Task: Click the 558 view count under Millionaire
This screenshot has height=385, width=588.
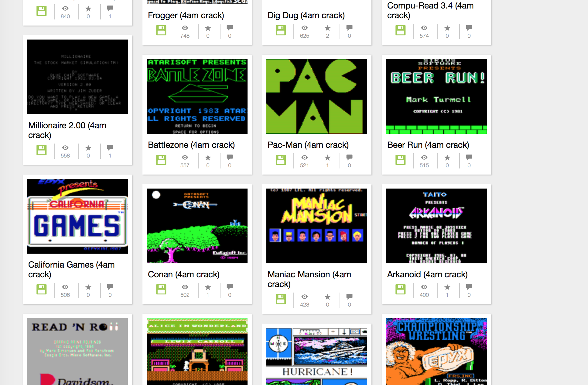Action: (65, 156)
